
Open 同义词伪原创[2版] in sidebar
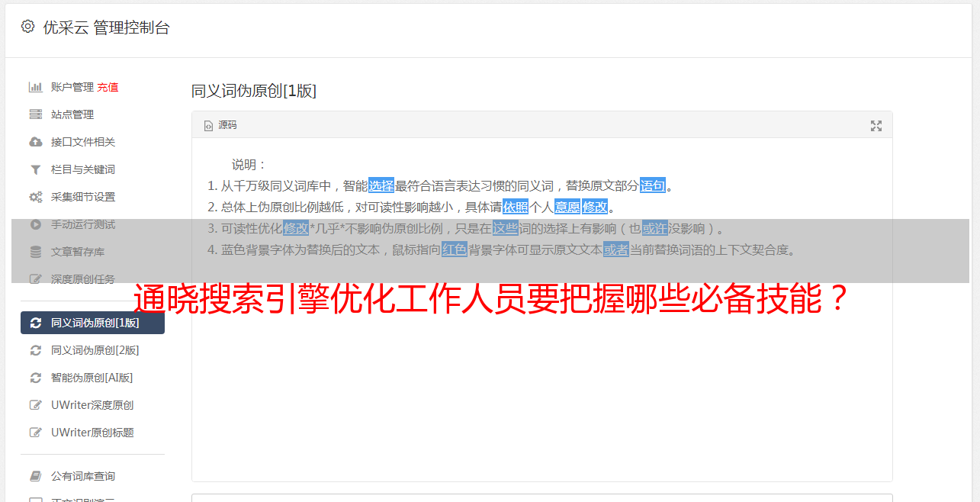[x=92, y=350]
